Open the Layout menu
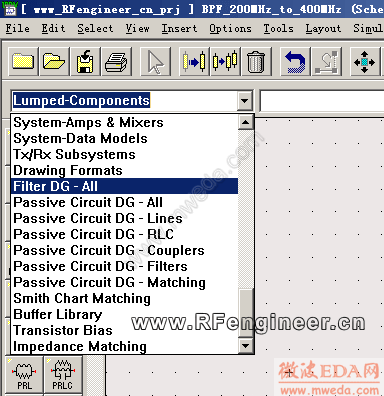 click(x=323, y=29)
